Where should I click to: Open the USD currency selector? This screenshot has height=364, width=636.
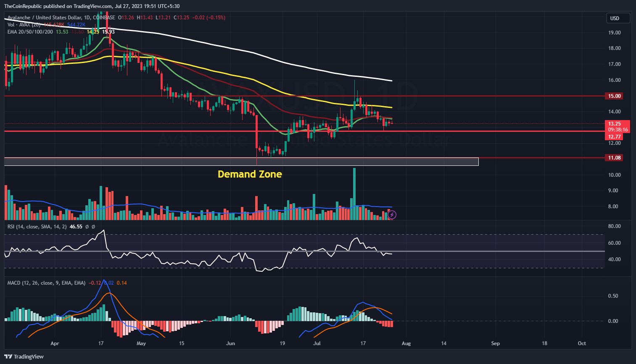click(618, 18)
